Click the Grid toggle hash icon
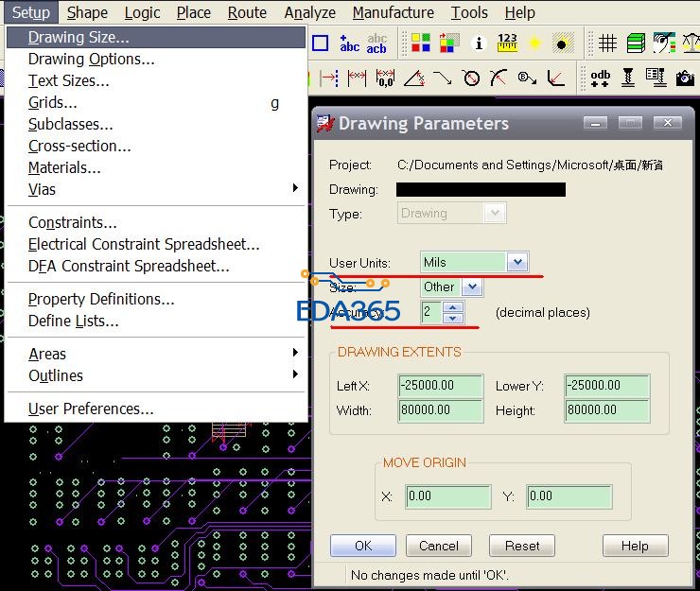Viewport: 700px width, 591px height. [607, 43]
